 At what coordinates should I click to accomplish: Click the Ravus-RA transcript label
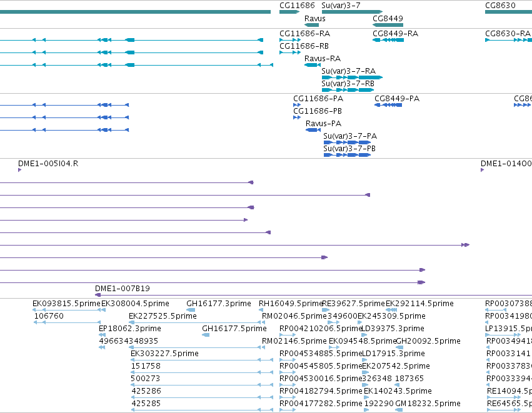(323, 59)
